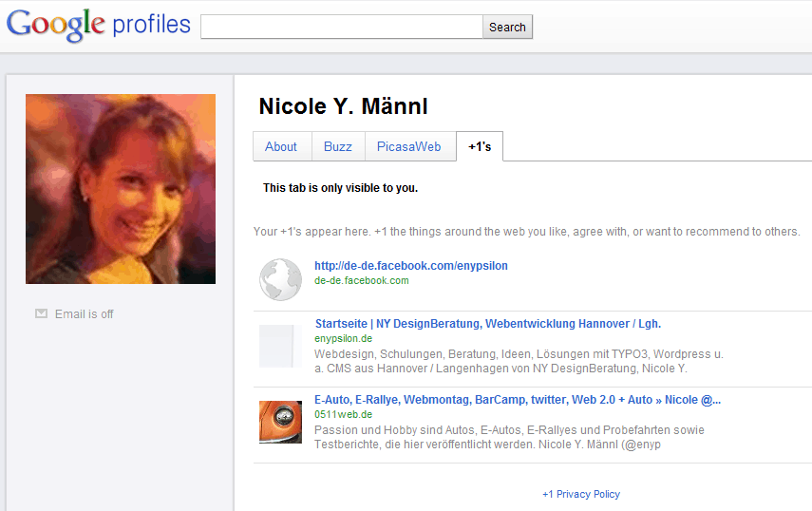Open Startseite NY DesignBeratung link
Image resolution: width=812 pixels, height=511 pixels.
487,324
